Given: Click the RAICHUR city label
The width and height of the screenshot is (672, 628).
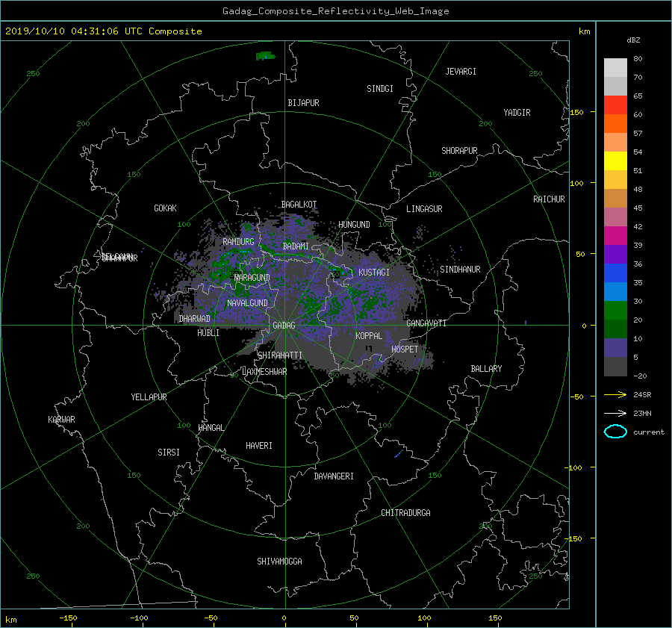Looking at the screenshot, I should [549, 199].
